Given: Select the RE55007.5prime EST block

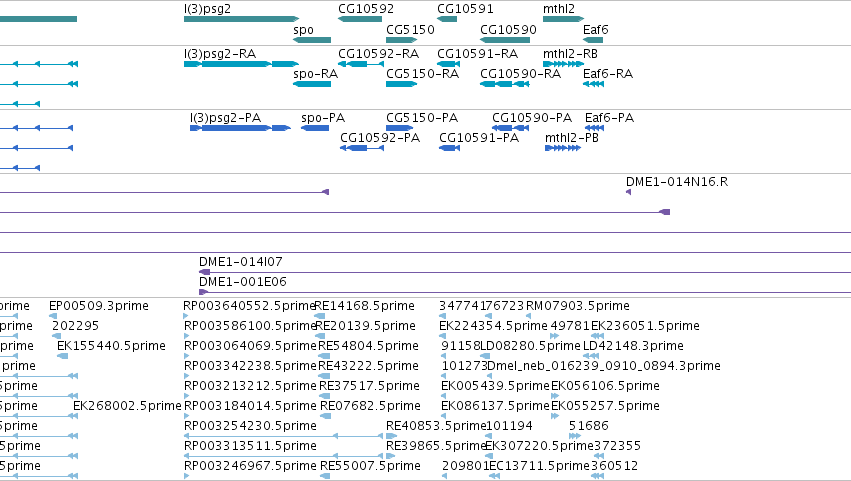Looking at the screenshot, I should [x=325, y=476].
